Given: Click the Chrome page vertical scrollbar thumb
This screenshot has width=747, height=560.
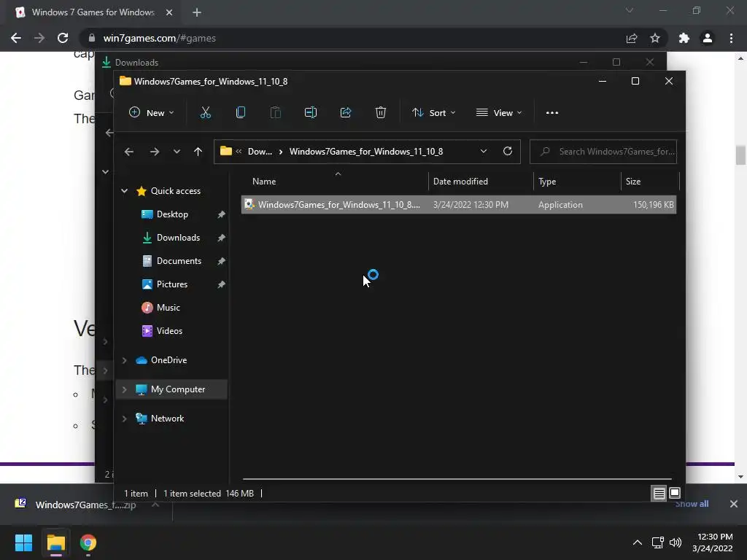Looking at the screenshot, I should [x=740, y=155].
